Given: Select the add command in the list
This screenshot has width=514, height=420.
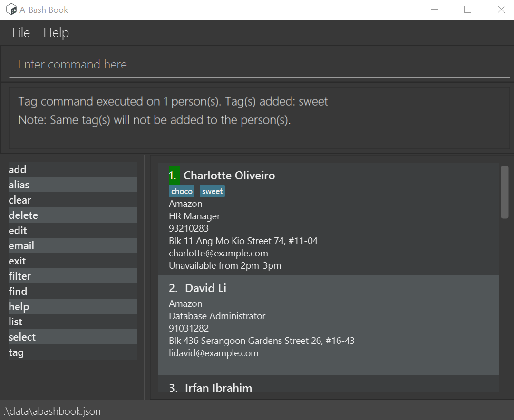Looking at the screenshot, I should click(x=72, y=169).
